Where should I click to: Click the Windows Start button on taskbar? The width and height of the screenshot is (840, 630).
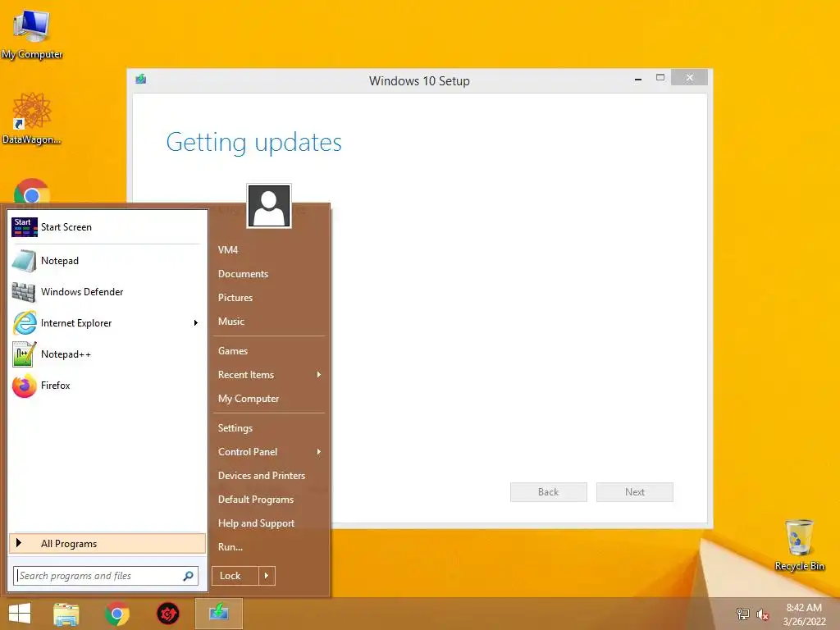point(20,614)
